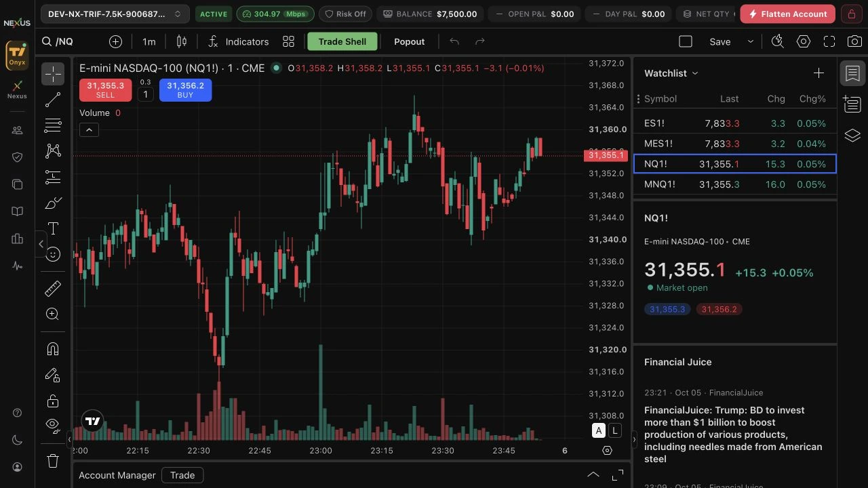
Task: Toggle magnet mode for drawings
Action: point(53,349)
